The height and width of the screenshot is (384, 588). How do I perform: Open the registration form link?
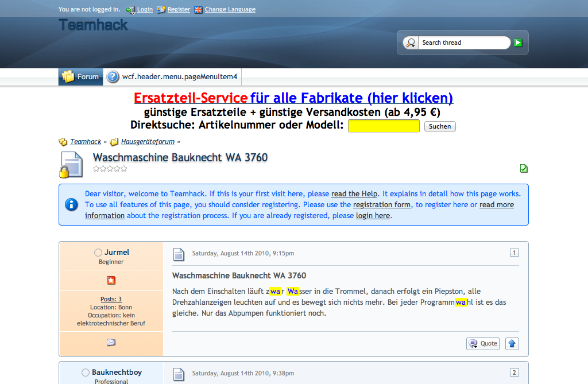point(382,205)
